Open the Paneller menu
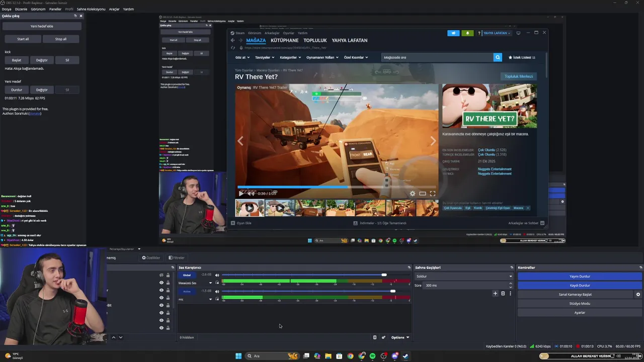The width and height of the screenshot is (644, 362). (x=55, y=9)
